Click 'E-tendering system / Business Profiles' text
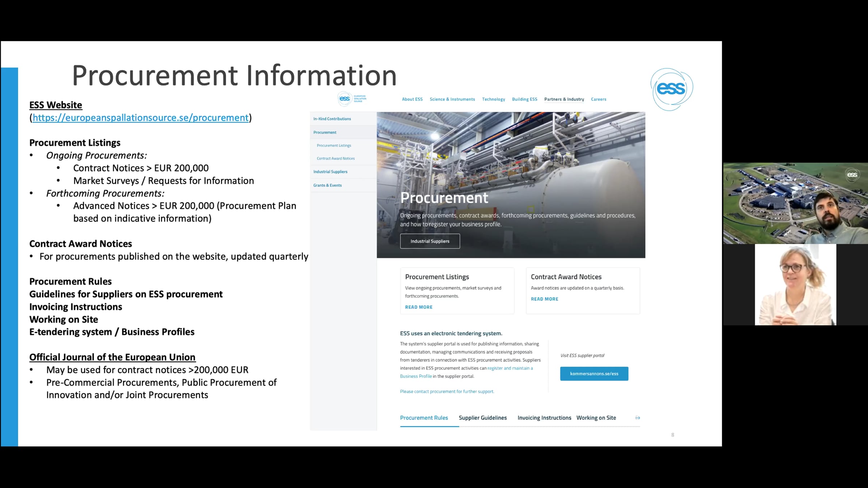The height and width of the screenshot is (488, 868). point(112,332)
